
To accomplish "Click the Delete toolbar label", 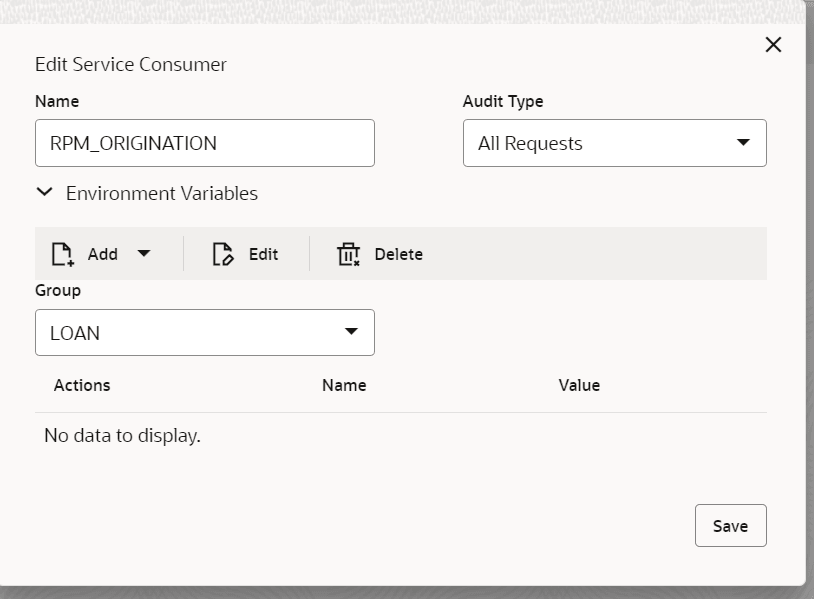I will click(398, 254).
